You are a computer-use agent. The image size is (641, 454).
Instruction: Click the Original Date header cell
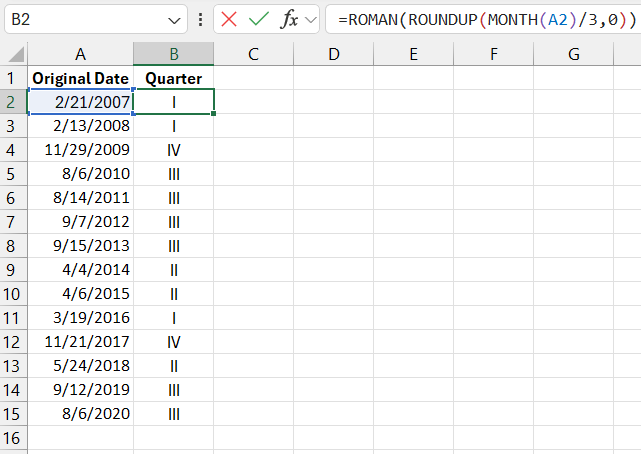[x=81, y=77]
